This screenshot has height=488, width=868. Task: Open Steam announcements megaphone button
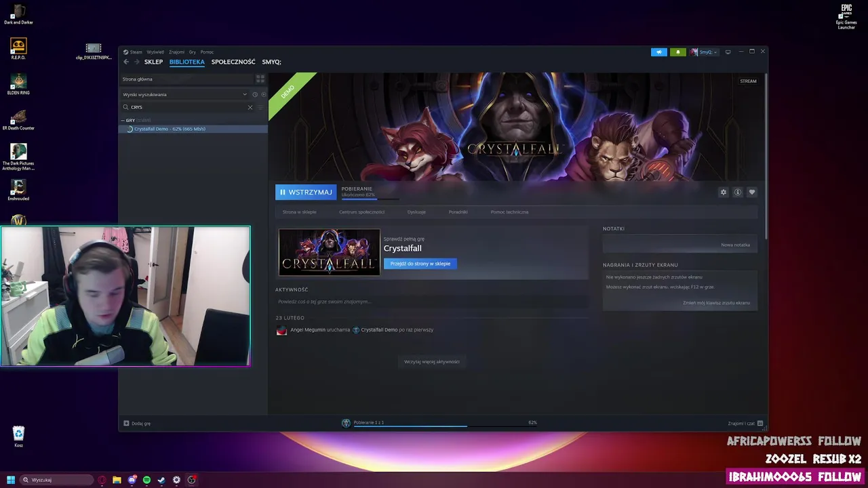tap(659, 52)
